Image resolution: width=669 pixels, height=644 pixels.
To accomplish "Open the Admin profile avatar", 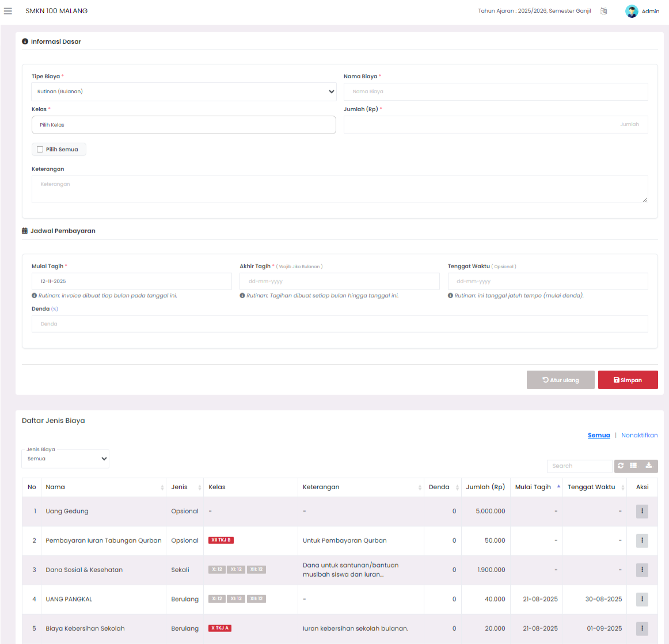I will pyautogui.click(x=632, y=11).
